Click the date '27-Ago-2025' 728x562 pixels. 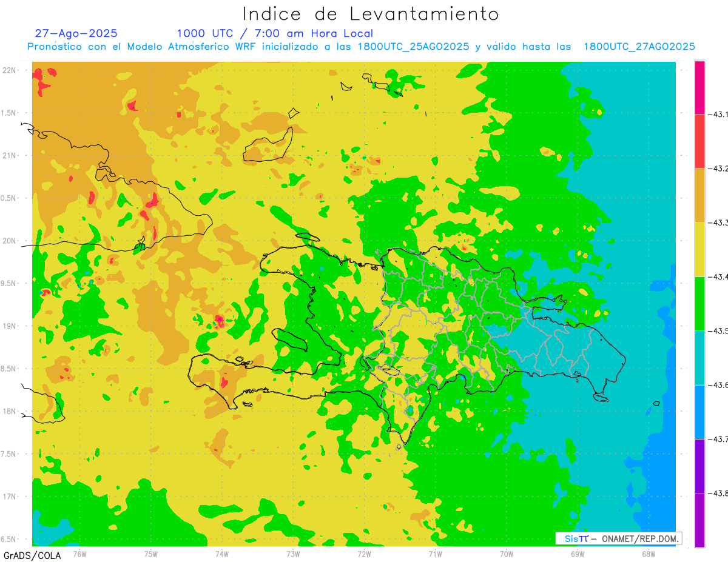(x=76, y=33)
